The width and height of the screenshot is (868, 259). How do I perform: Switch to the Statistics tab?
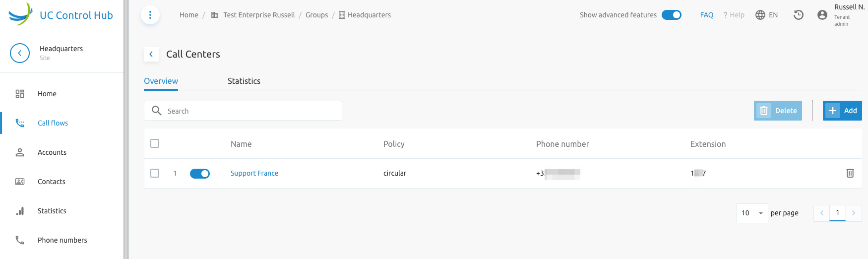click(244, 81)
